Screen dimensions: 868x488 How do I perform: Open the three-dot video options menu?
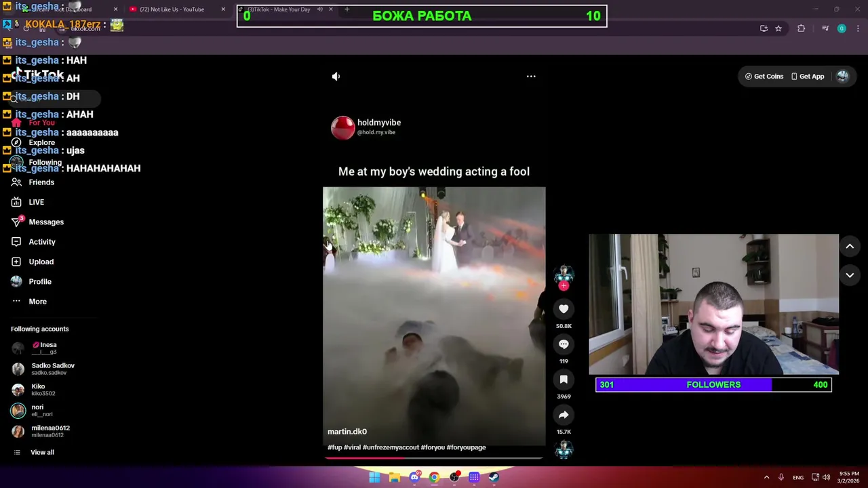531,77
